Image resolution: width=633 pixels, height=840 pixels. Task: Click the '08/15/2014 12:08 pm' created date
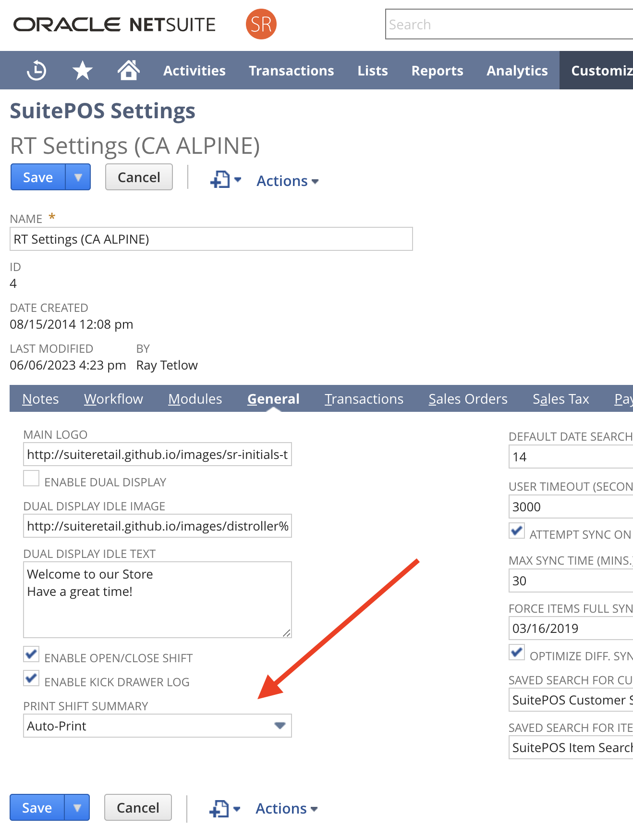point(72,324)
